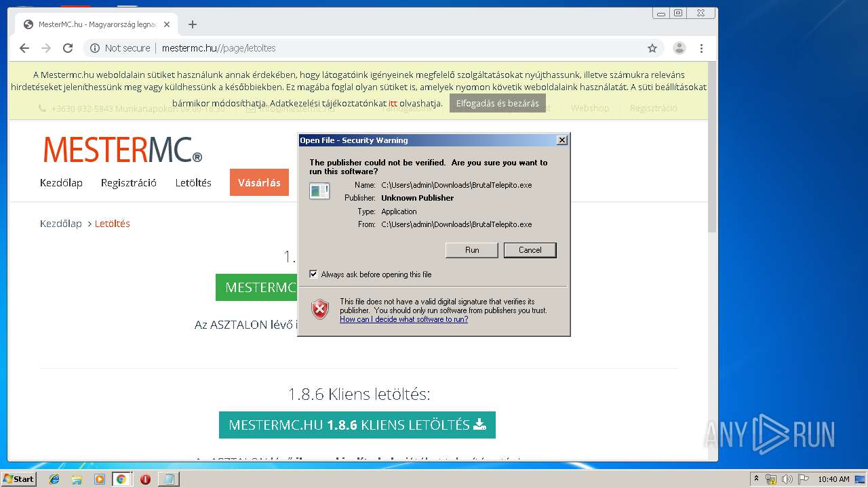The image size is (868, 488).
Task: Go back in Chrome
Action: 24,48
